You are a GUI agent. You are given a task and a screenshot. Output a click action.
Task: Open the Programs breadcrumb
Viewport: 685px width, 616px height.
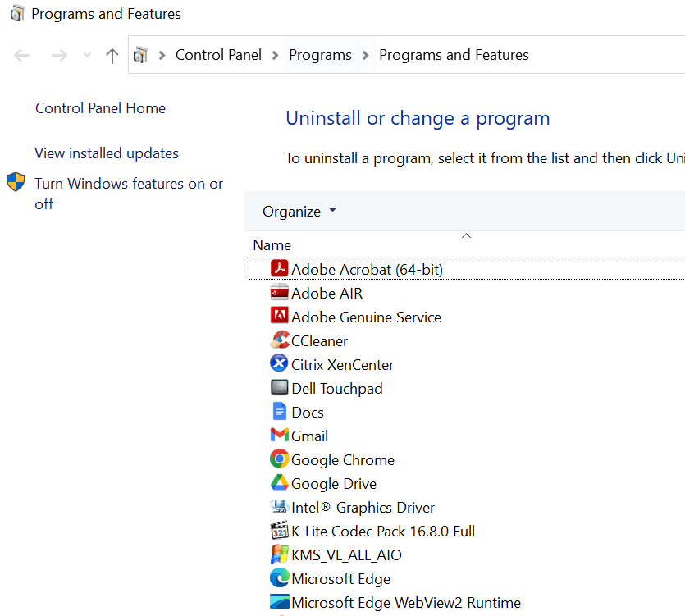320,55
